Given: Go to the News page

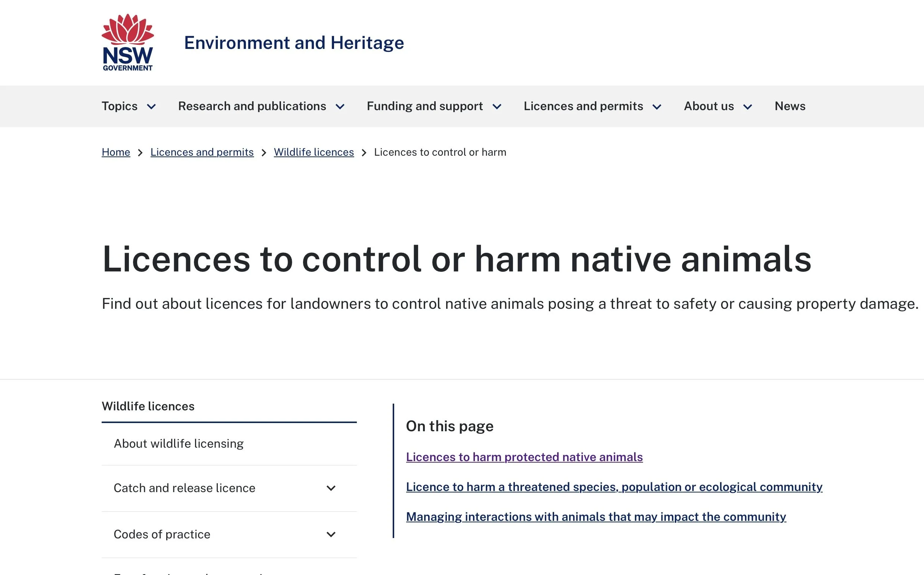Looking at the screenshot, I should point(789,106).
